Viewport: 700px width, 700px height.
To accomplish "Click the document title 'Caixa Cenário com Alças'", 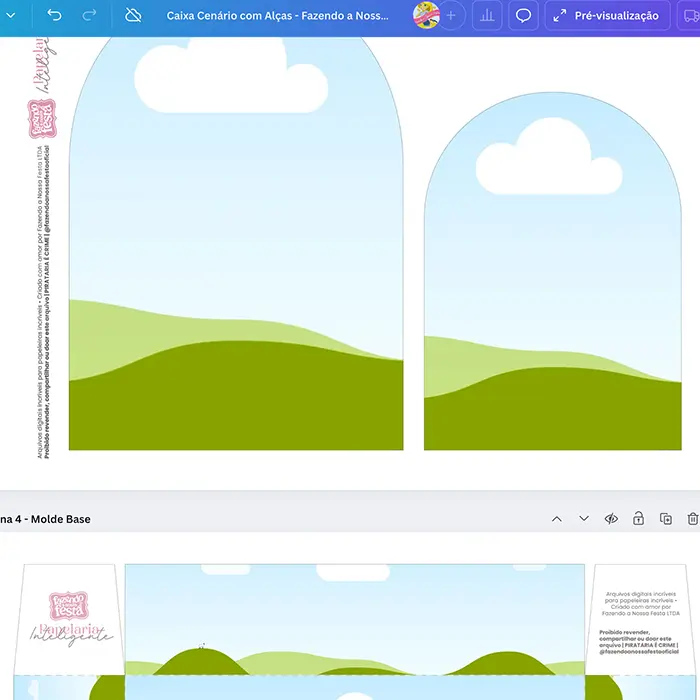I will coord(277,15).
